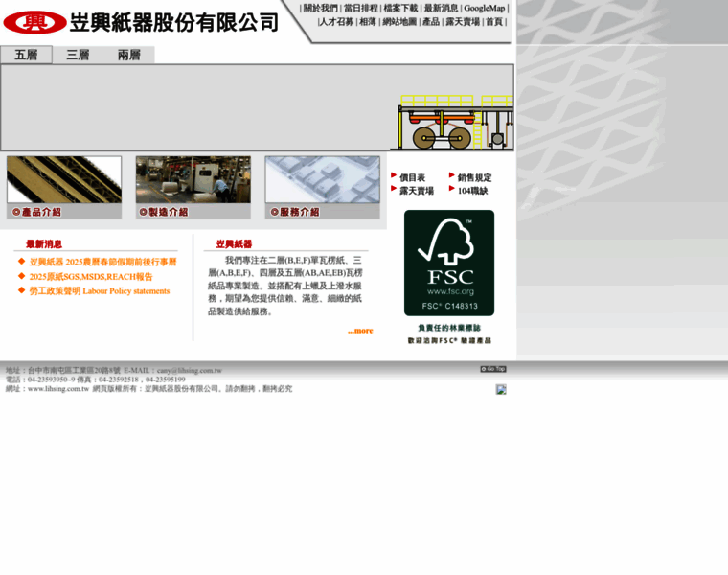Open the 銷售規定 link

(x=474, y=177)
